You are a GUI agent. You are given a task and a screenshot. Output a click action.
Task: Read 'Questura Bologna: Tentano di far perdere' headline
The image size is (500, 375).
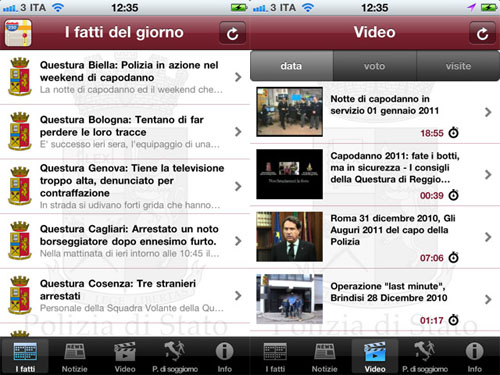click(122, 126)
